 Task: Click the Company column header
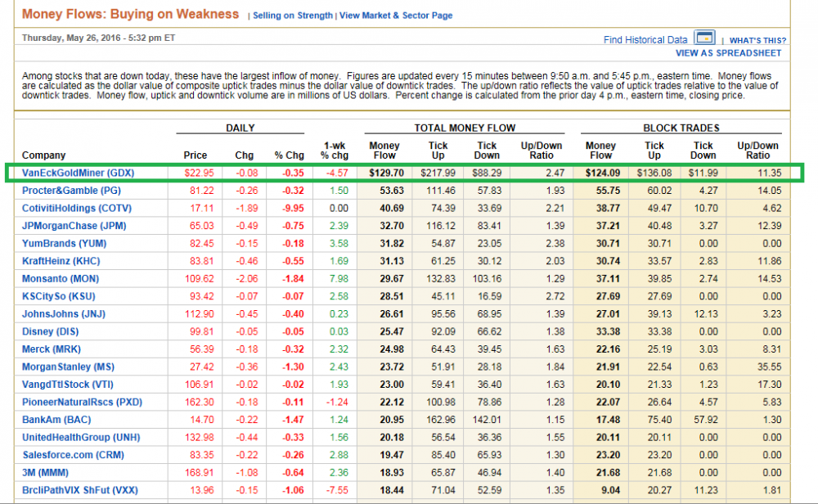coord(43,155)
